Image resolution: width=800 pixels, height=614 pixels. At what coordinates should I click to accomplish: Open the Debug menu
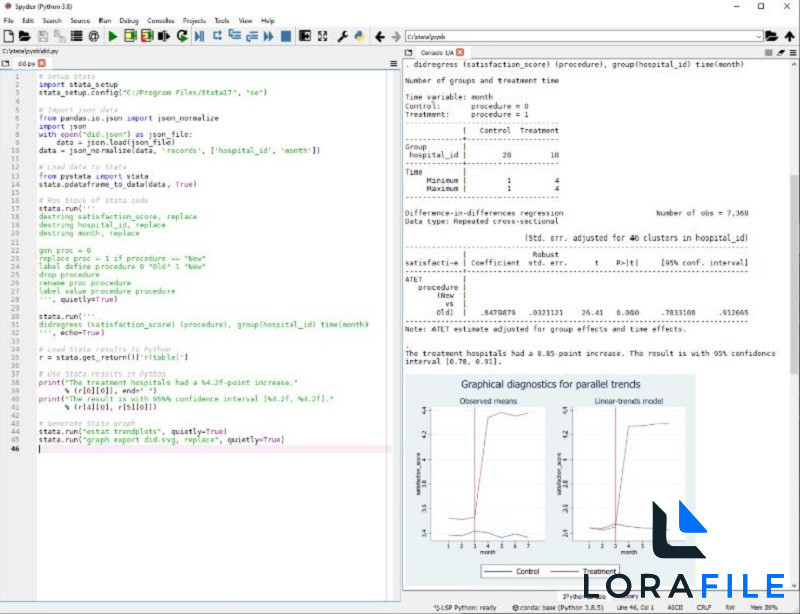[129, 21]
